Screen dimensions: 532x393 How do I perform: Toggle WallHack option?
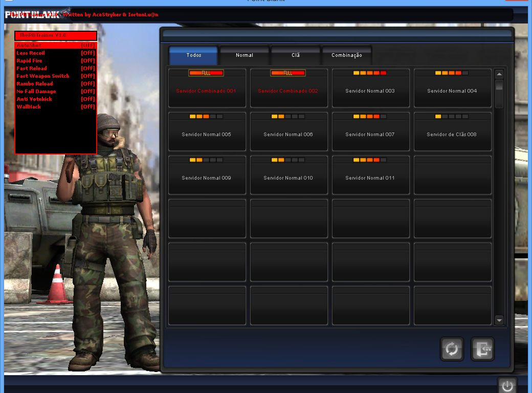(x=56, y=106)
